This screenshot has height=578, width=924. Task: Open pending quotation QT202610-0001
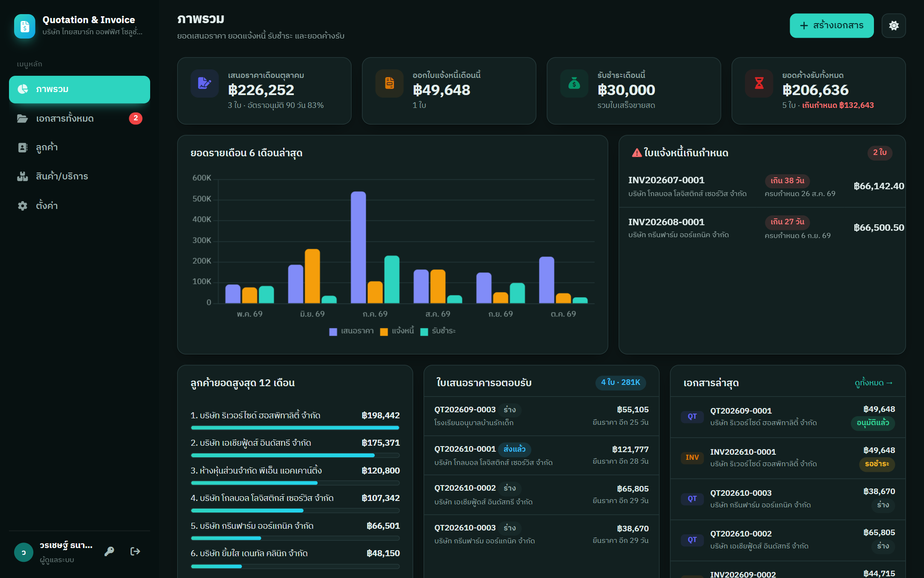pos(542,456)
